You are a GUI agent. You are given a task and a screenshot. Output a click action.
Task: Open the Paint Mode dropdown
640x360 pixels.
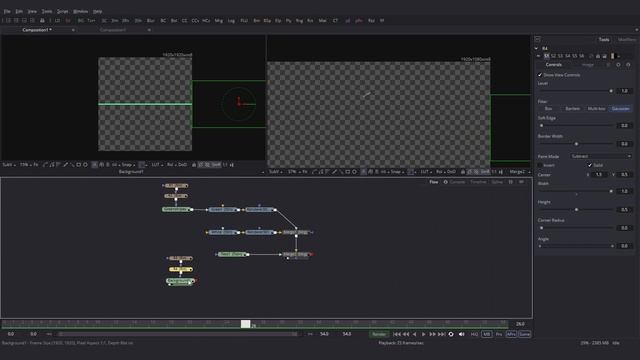601,156
